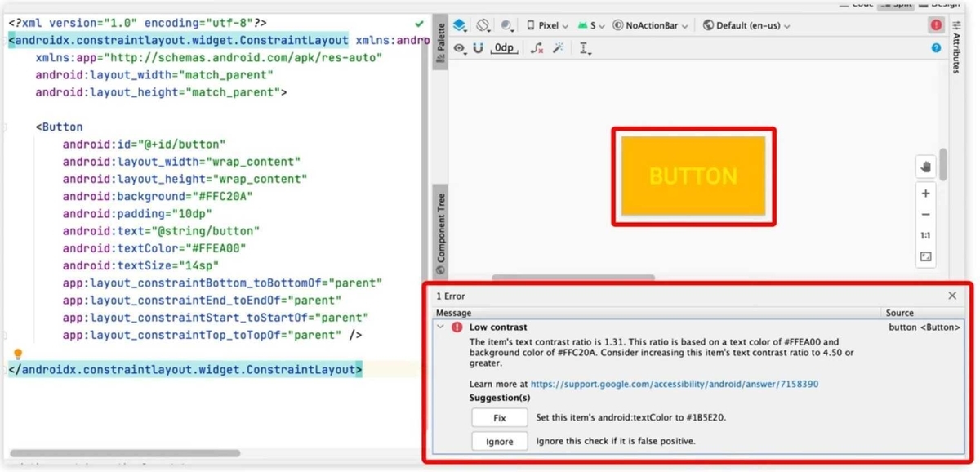The width and height of the screenshot is (980, 472).
Task: Open the NoActionBar theme dropdown
Action: (x=650, y=25)
